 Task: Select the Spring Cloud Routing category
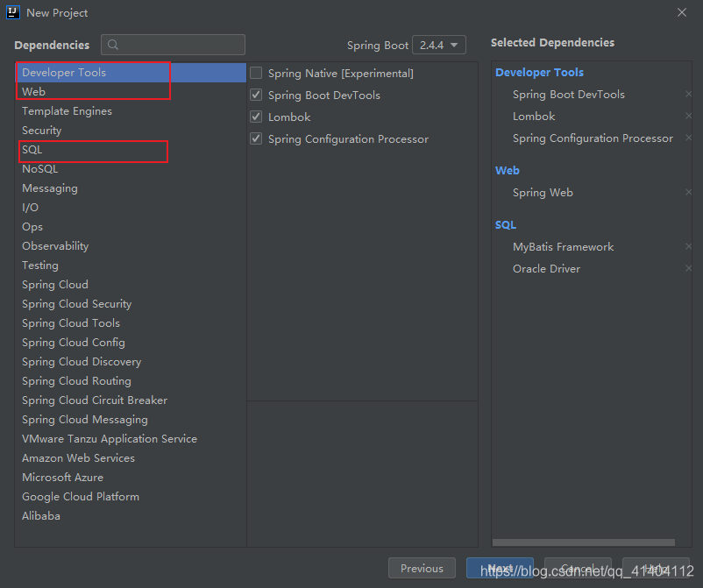(x=131, y=381)
